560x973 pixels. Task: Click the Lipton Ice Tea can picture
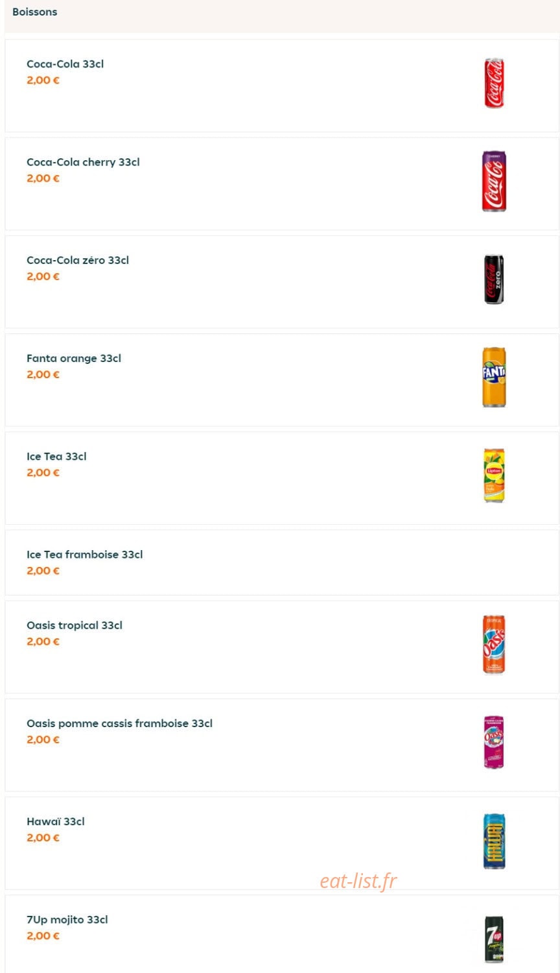pyautogui.click(x=494, y=475)
